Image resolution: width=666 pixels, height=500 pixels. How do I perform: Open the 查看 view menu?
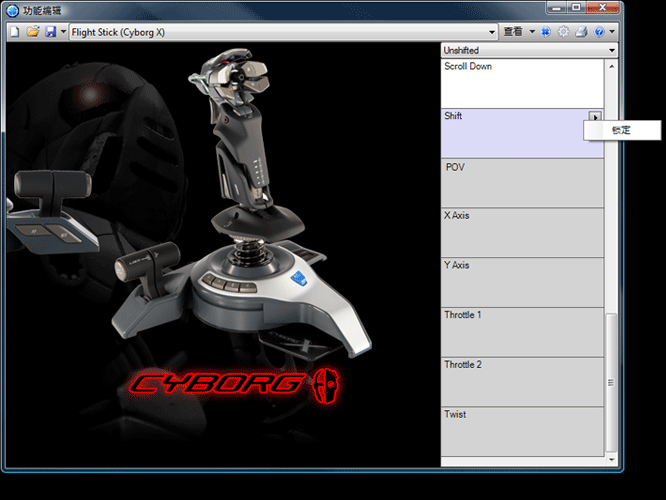click(x=513, y=31)
